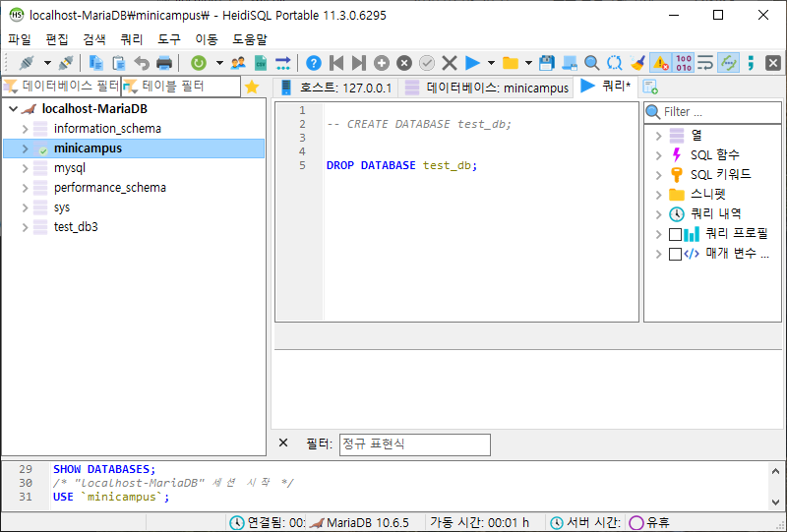Open SQL file with the yellow folder icon
The height and width of the screenshot is (532, 787).
pyautogui.click(x=511, y=63)
